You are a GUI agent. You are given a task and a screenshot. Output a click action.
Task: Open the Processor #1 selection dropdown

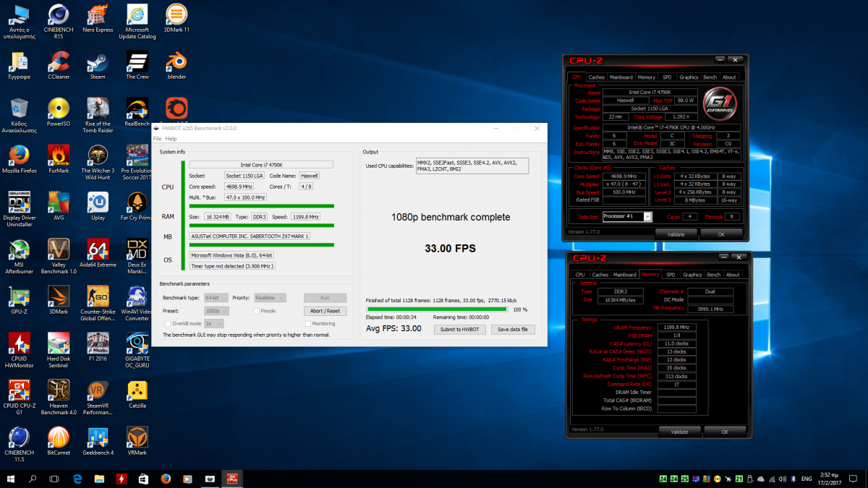coord(627,216)
